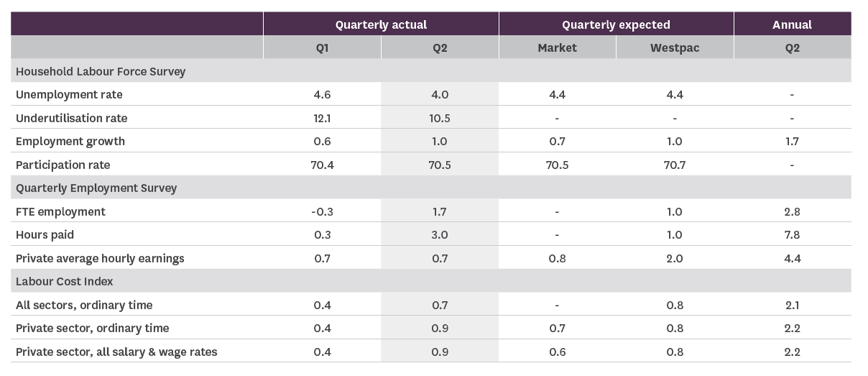Viewport: 868px width, 376px height.
Task: Click the Quarterly Employment Survey section heading
Action: click(96, 188)
